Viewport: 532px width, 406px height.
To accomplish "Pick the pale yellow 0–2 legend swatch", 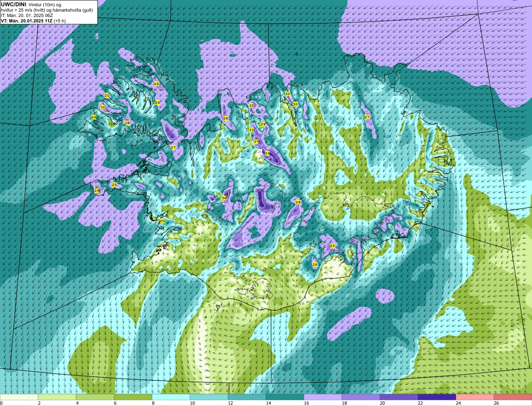I will click(19, 397).
